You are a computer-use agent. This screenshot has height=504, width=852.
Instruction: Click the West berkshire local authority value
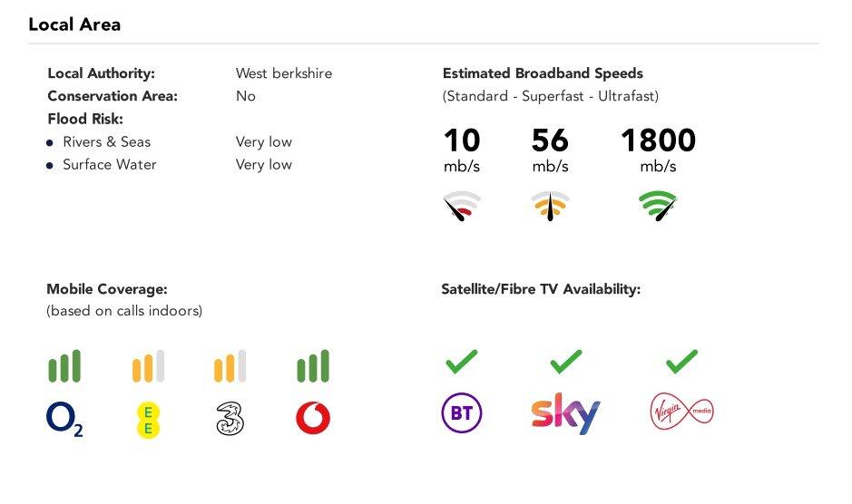pos(284,73)
